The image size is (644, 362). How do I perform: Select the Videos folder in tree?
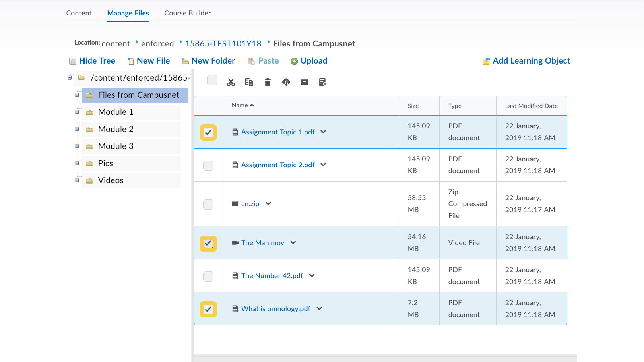111,180
